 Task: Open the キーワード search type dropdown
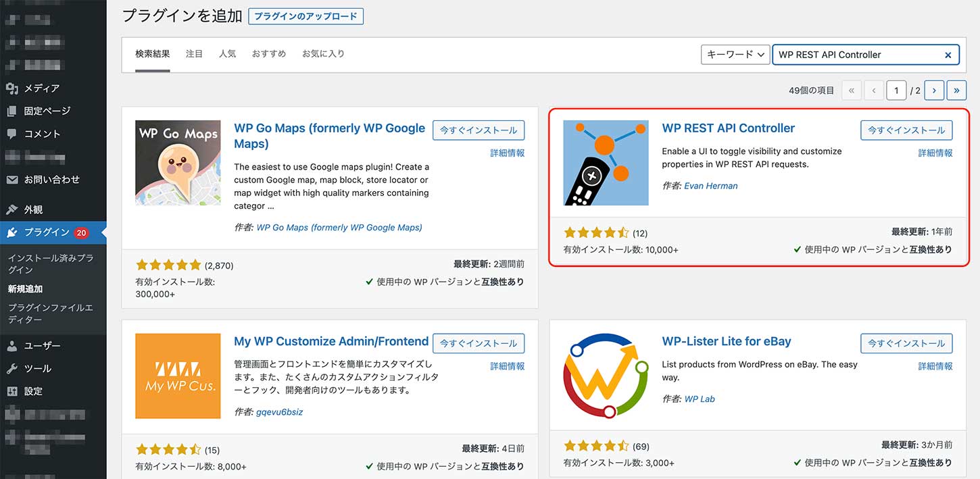(x=735, y=55)
